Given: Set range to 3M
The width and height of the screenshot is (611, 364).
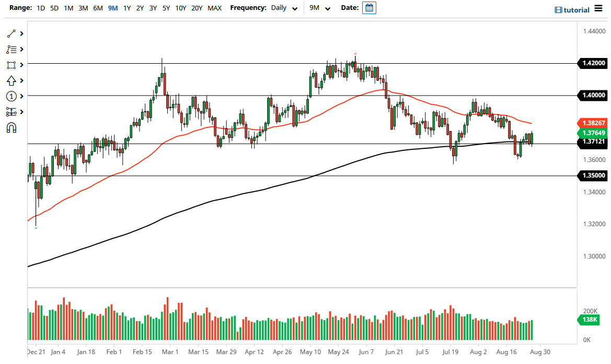Looking at the screenshot, I should 83,8.
